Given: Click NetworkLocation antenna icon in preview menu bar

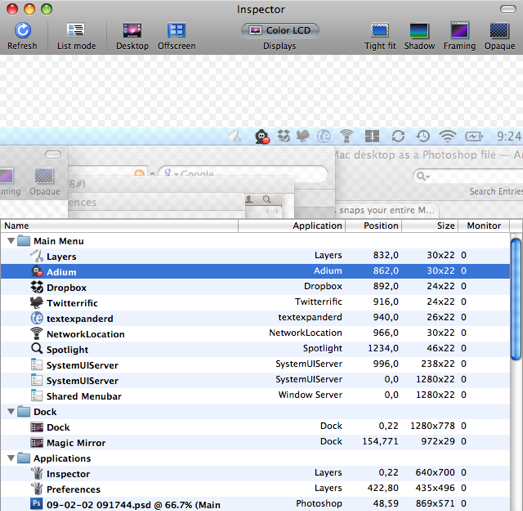Looking at the screenshot, I should [347, 136].
